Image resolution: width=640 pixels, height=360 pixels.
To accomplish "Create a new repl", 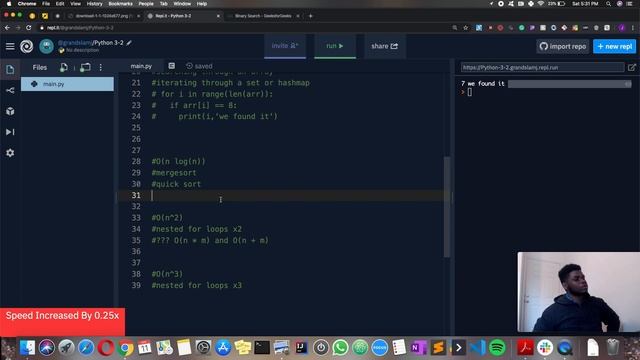I will (x=614, y=47).
